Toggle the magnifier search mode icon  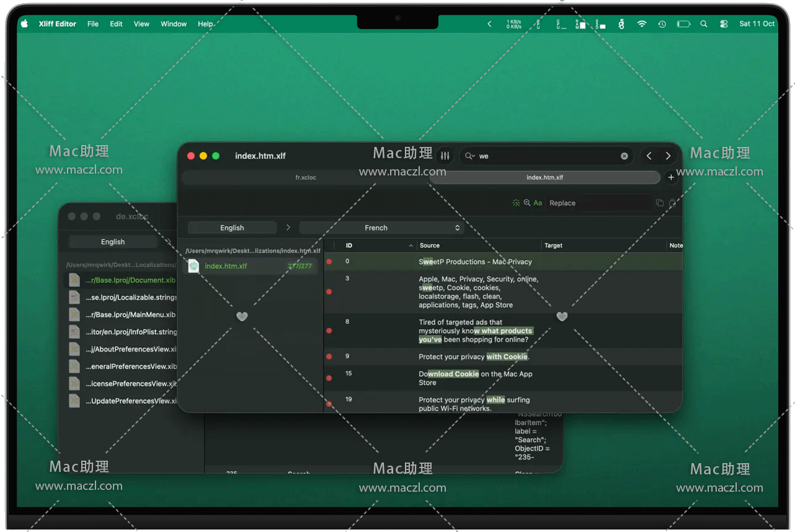pos(527,203)
